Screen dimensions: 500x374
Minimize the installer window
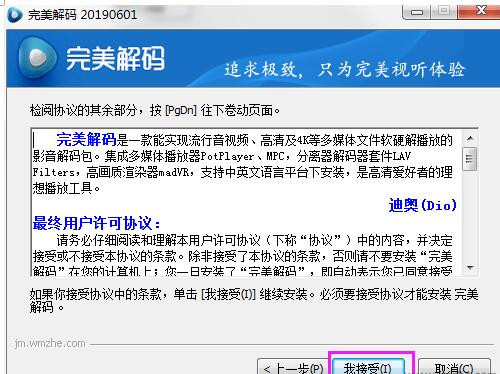coord(416,12)
